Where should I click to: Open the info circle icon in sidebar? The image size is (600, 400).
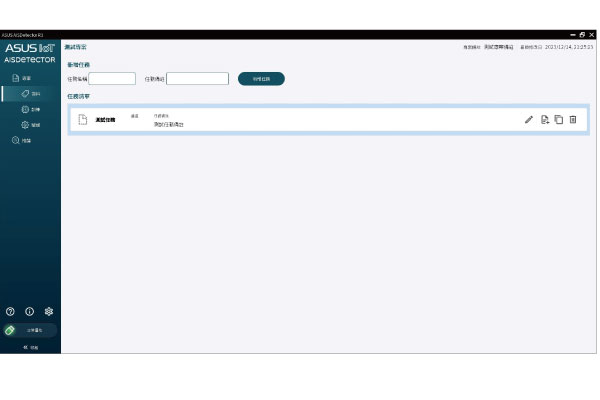coord(30,311)
